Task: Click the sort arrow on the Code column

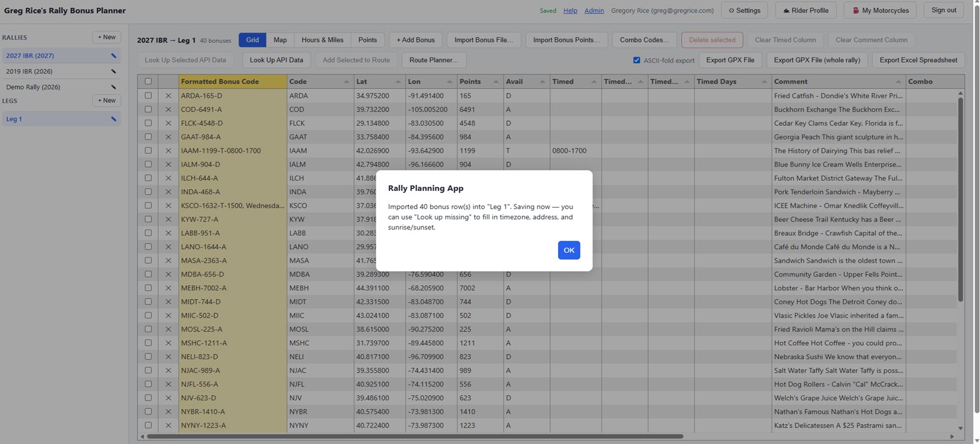Action: tap(346, 82)
